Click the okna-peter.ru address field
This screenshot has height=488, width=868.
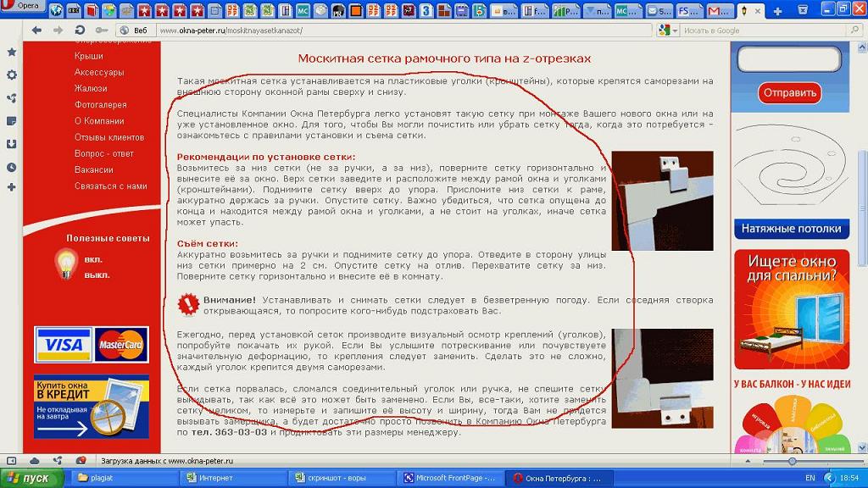[x=404, y=30]
